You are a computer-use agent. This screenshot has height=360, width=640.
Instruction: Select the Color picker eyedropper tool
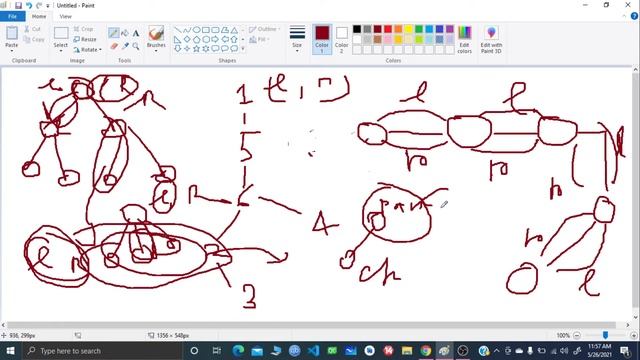click(x=125, y=47)
